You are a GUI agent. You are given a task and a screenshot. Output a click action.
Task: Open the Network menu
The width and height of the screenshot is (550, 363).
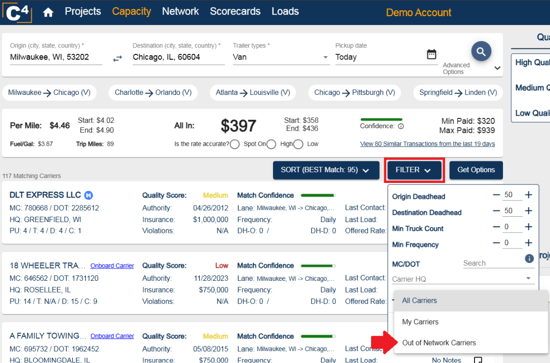click(180, 11)
